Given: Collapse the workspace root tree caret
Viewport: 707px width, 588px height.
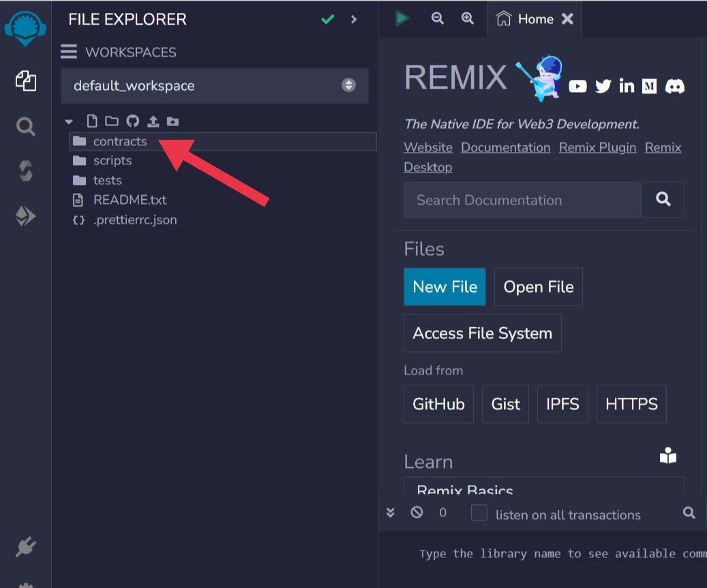Looking at the screenshot, I should click(69, 121).
